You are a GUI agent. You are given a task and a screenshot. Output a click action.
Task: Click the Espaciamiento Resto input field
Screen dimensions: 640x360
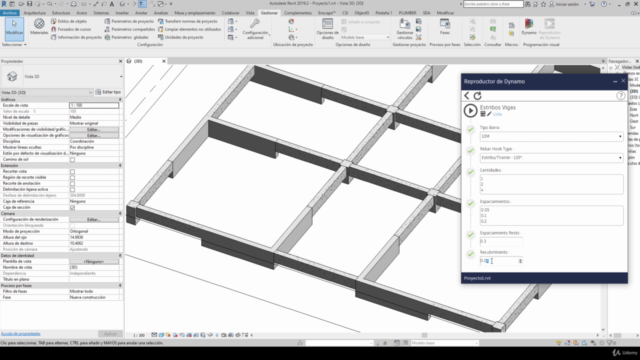[x=501, y=241]
